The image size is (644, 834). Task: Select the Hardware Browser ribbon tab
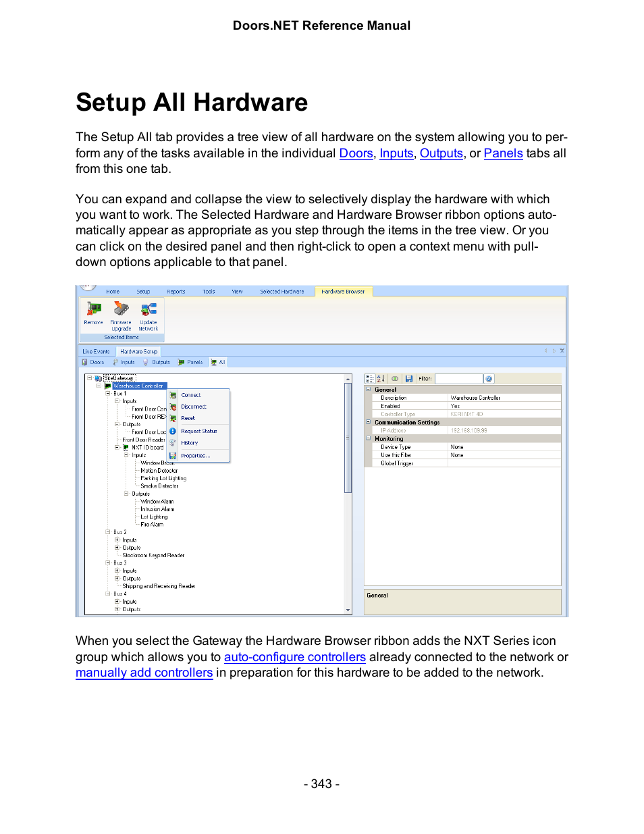(343, 292)
